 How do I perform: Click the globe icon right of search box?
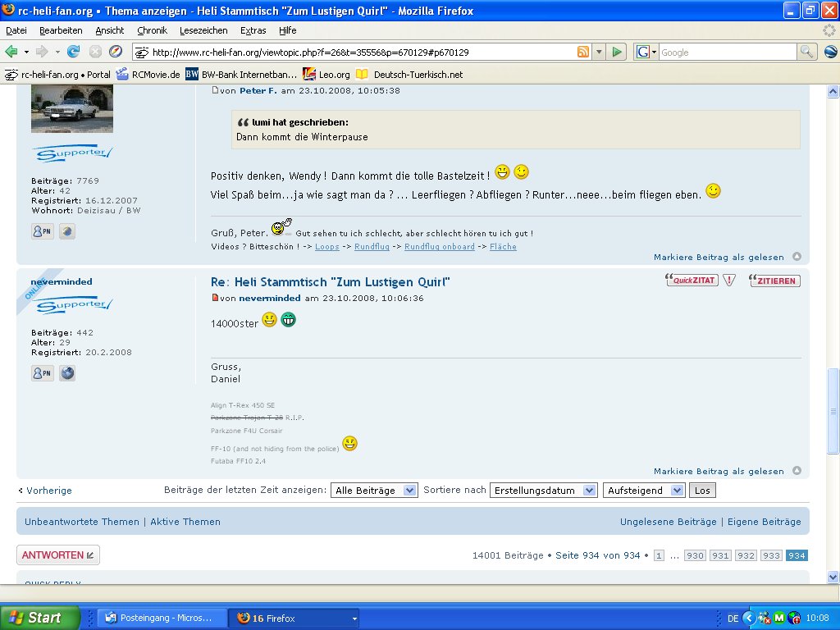(x=831, y=52)
